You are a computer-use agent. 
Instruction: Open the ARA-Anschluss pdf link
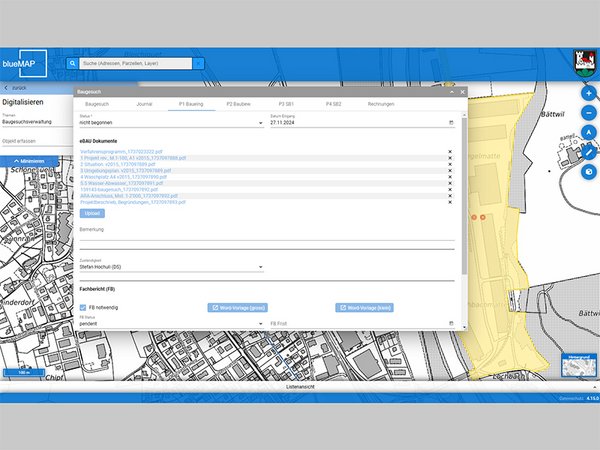click(129, 196)
